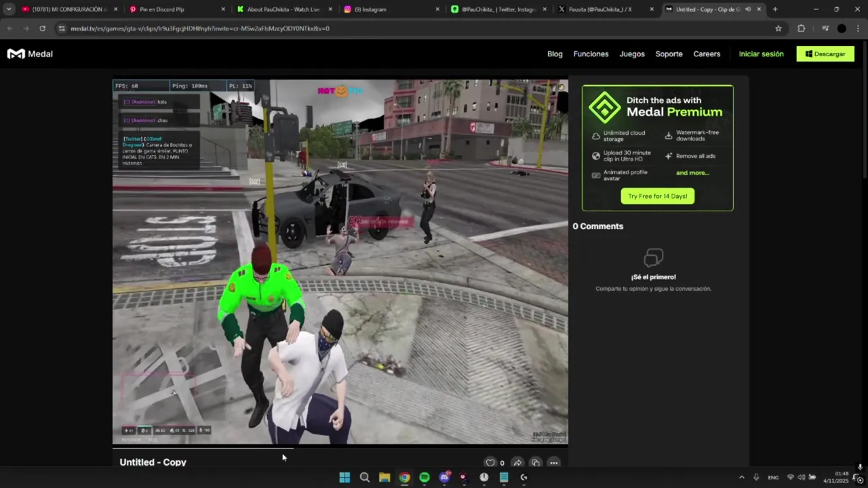
Task: Click the green Descargar button
Action: [x=825, y=54]
